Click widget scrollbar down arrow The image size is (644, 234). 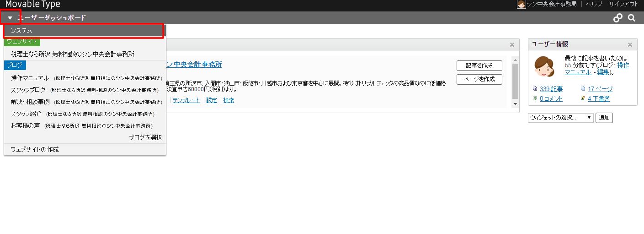(516, 104)
